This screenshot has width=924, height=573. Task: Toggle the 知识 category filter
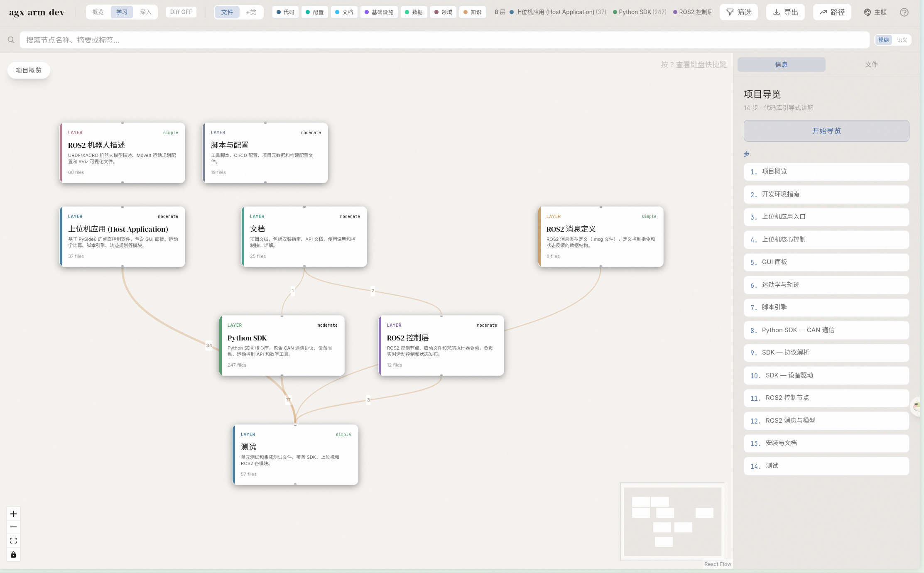[473, 12]
